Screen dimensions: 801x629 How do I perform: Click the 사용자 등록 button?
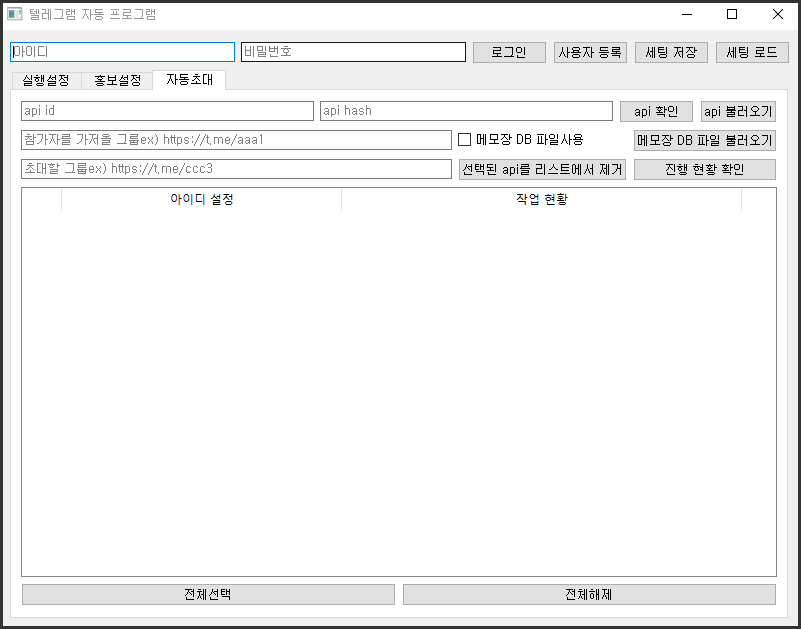pos(590,53)
